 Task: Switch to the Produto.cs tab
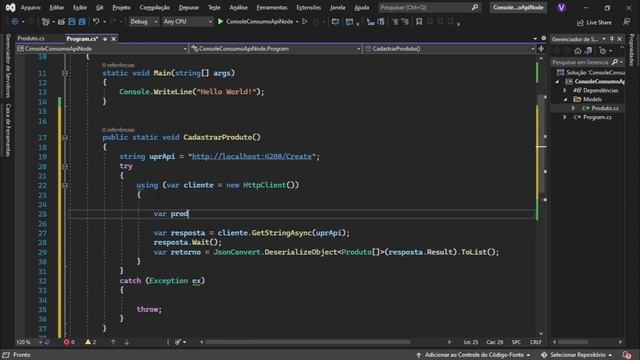click(31, 39)
